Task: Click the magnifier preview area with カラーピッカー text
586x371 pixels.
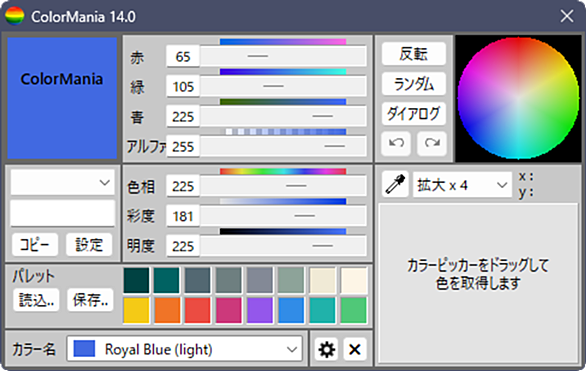Action: coord(478,283)
